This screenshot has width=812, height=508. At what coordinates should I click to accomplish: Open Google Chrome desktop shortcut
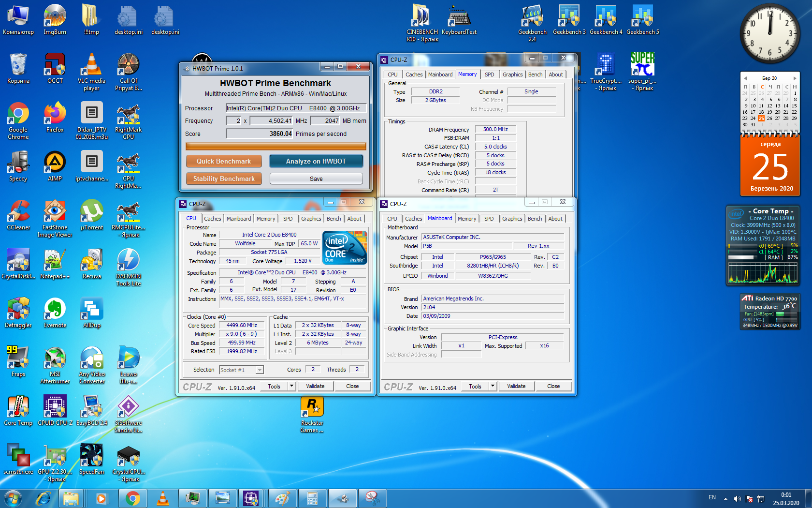[18, 120]
